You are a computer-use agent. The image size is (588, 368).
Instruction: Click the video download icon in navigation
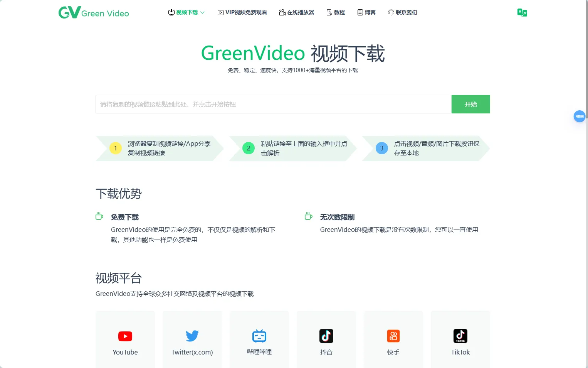(171, 12)
